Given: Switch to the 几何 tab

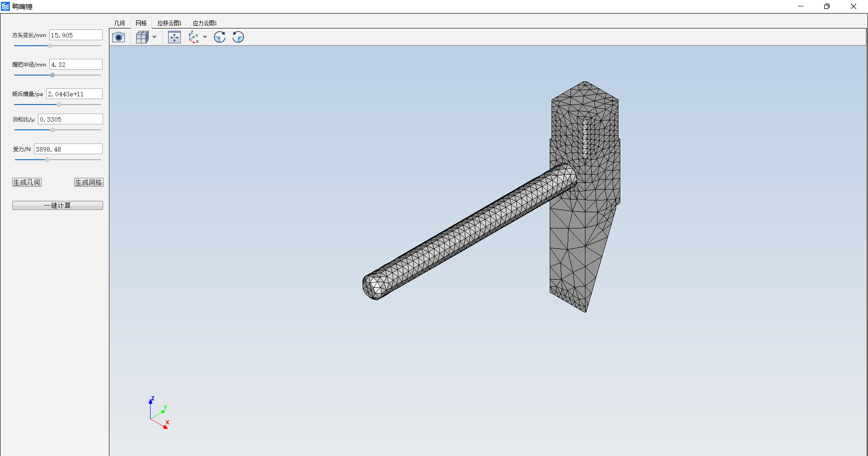Looking at the screenshot, I should pos(120,23).
